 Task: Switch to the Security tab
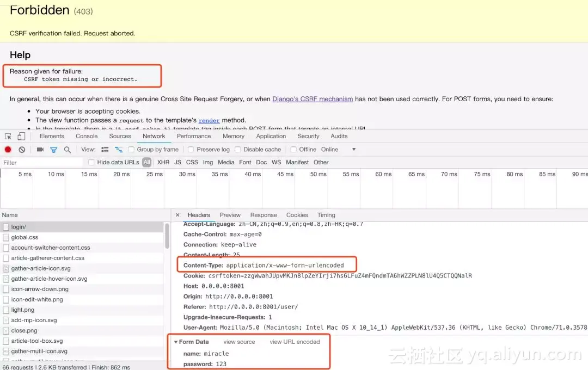pyautogui.click(x=308, y=136)
